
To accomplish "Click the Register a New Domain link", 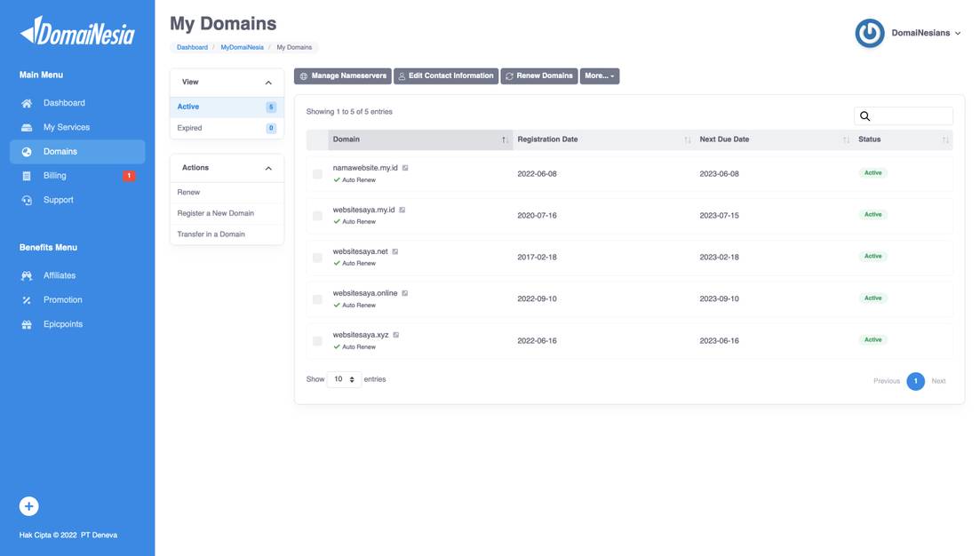I will (x=216, y=212).
